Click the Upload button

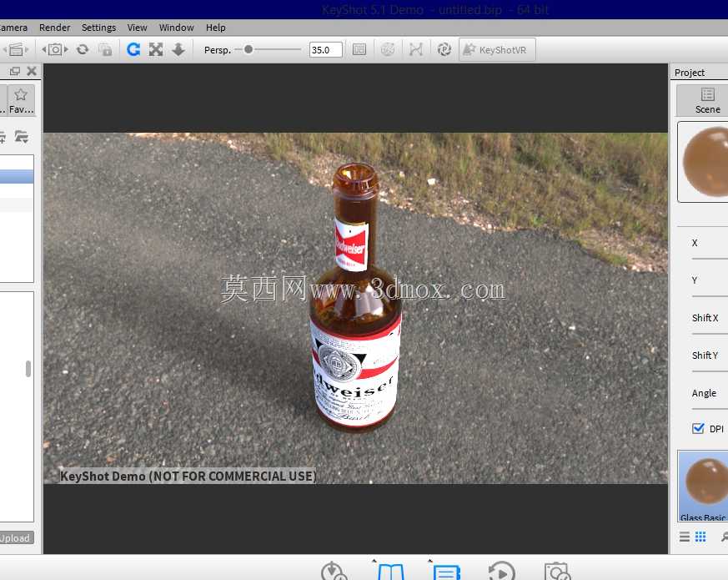click(16, 537)
